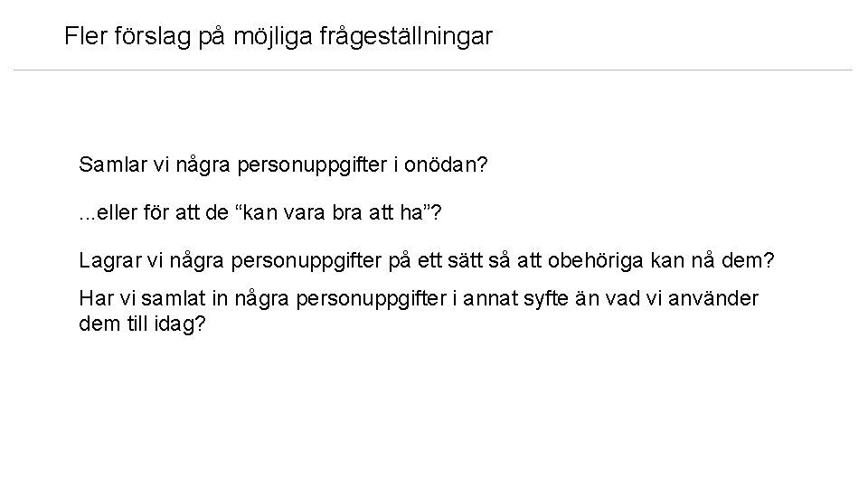This screenshot has height=488, width=868.
Task: Click the horizontal divider line under the title
Action: (433, 70)
